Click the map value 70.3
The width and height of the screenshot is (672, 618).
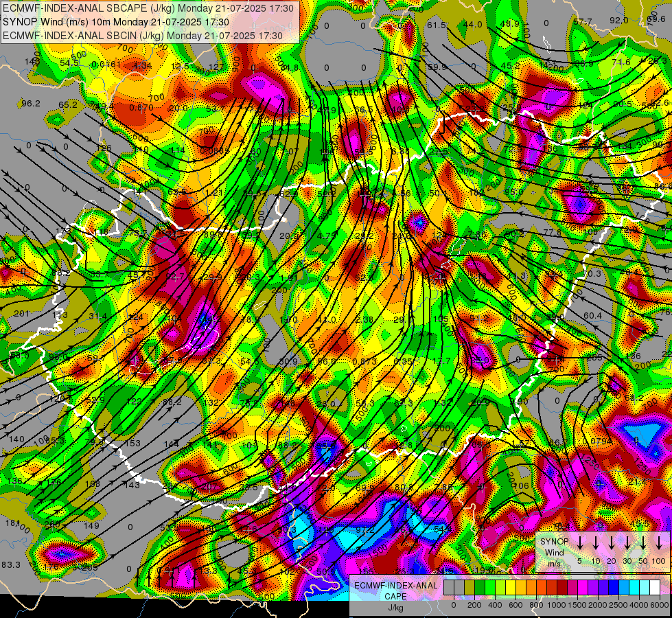(592, 273)
